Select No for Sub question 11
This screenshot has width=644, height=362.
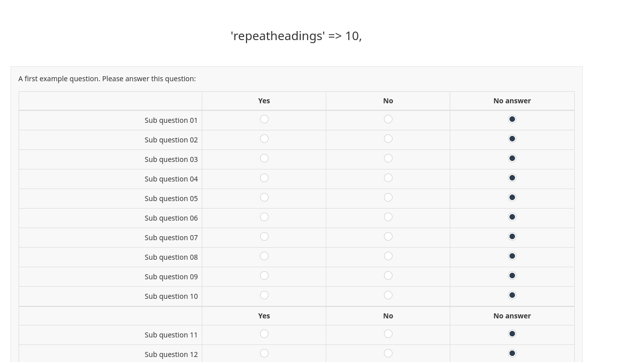click(388, 334)
